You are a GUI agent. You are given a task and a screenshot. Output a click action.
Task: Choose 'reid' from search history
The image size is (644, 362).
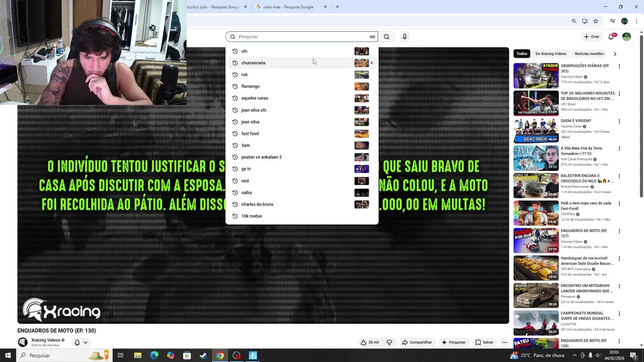302,180
